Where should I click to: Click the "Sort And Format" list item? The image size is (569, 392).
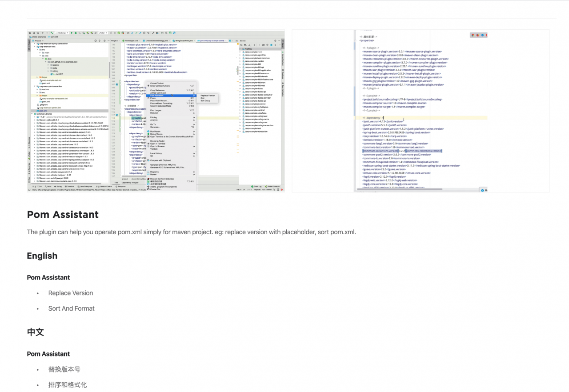72,308
